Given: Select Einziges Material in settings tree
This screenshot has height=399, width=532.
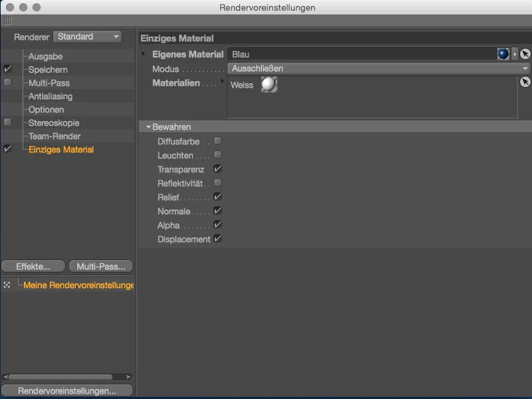Looking at the screenshot, I should tap(61, 150).
